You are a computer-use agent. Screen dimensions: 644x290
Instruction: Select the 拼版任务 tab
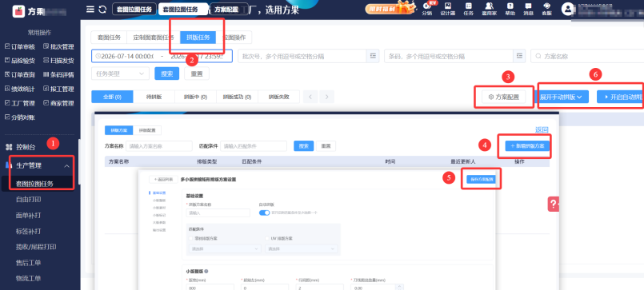198,38
